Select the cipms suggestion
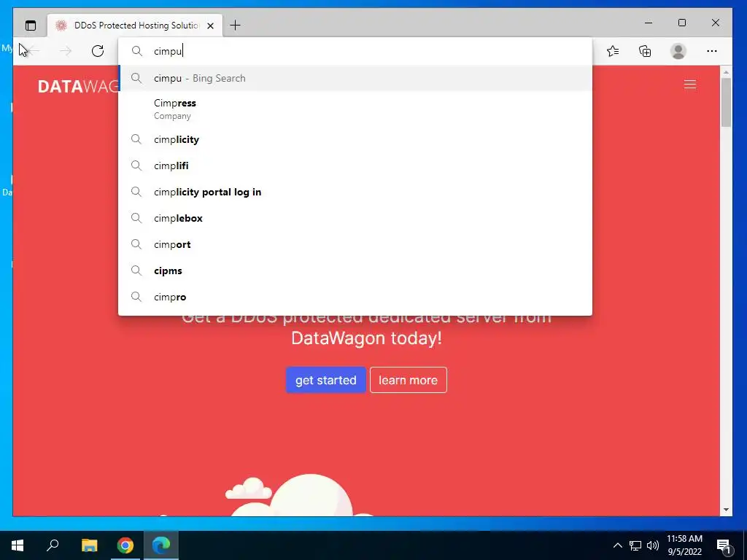The width and height of the screenshot is (747, 560). pos(355,271)
